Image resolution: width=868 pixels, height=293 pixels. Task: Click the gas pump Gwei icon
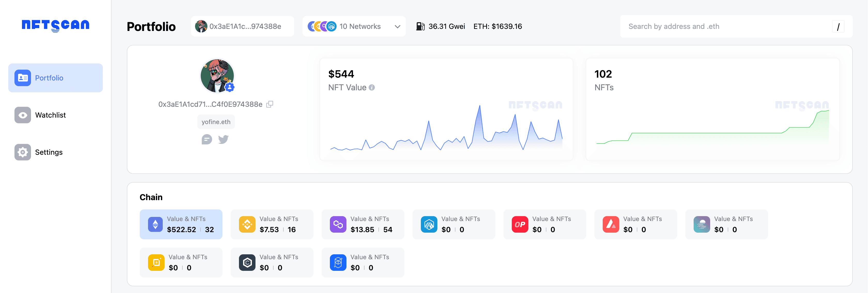[420, 26]
